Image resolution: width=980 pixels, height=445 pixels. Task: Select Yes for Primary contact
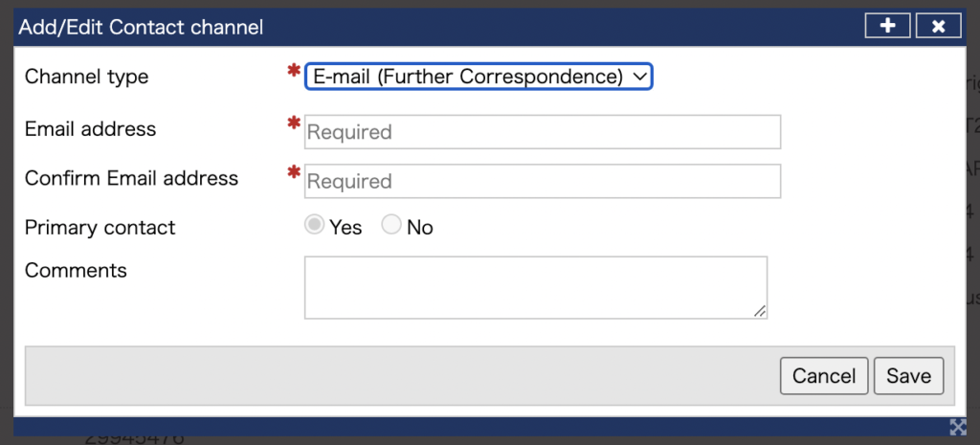[x=314, y=226]
